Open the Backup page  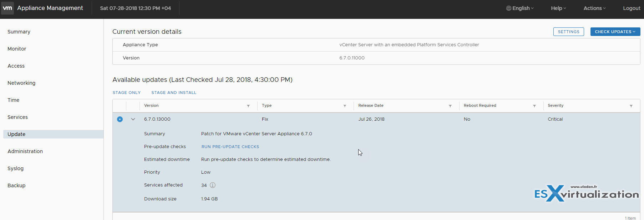tap(16, 185)
